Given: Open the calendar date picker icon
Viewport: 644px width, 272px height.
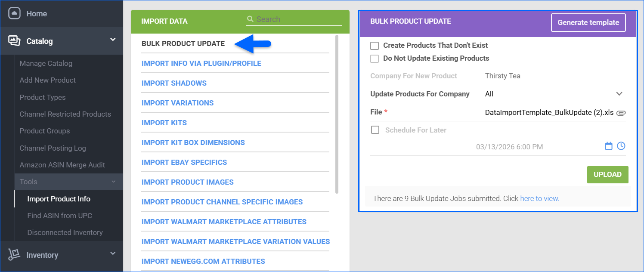Looking at the screenshot, I should [609, 146].
